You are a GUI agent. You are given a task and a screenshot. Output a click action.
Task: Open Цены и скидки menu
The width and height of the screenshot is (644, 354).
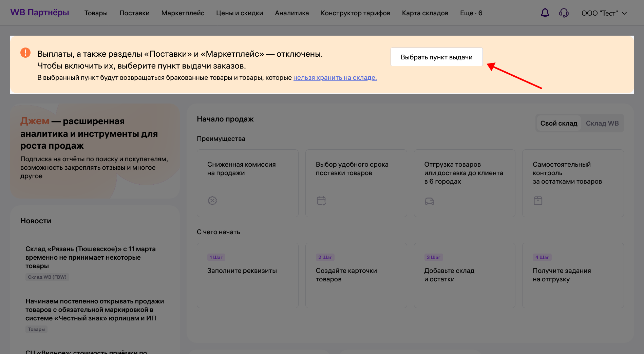tap(240, 13)
